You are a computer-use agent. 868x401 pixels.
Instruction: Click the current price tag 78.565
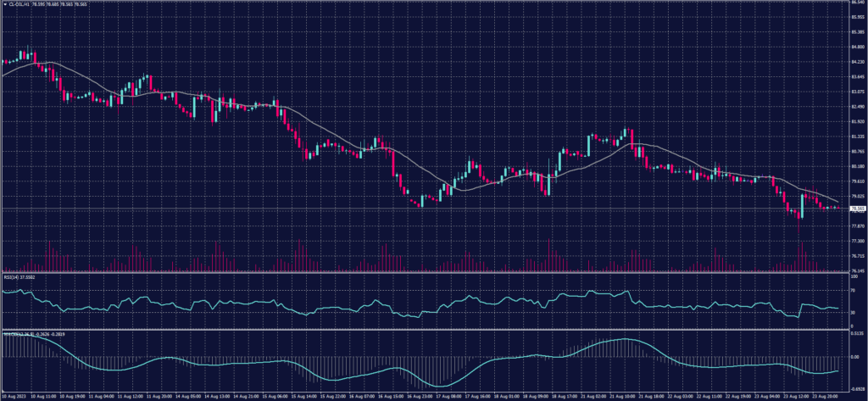tap(858, 208)
